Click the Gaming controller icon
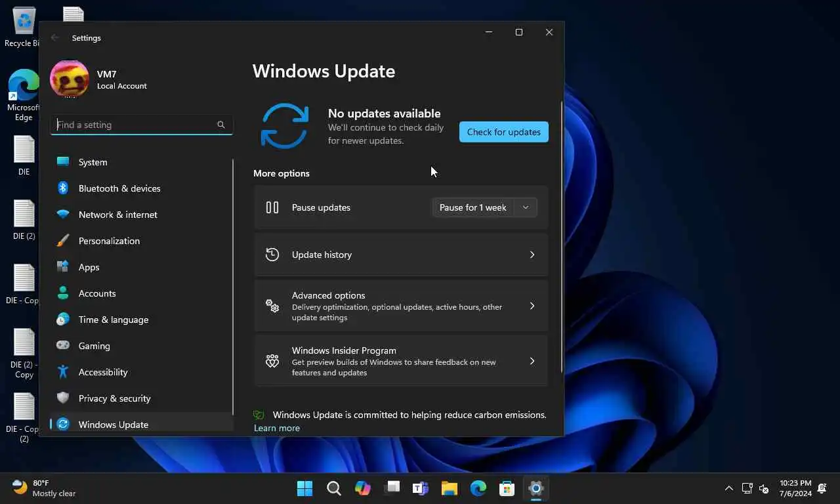This screenshot has width=840, height=504. (63, 345)
